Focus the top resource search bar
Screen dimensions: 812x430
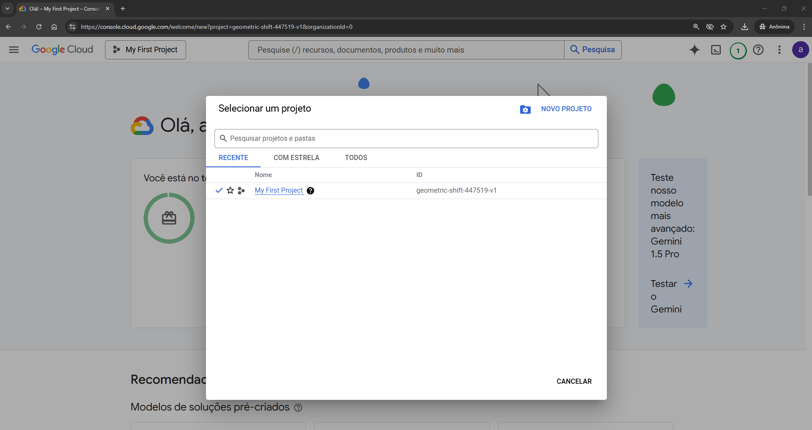[x=406, y=50]
